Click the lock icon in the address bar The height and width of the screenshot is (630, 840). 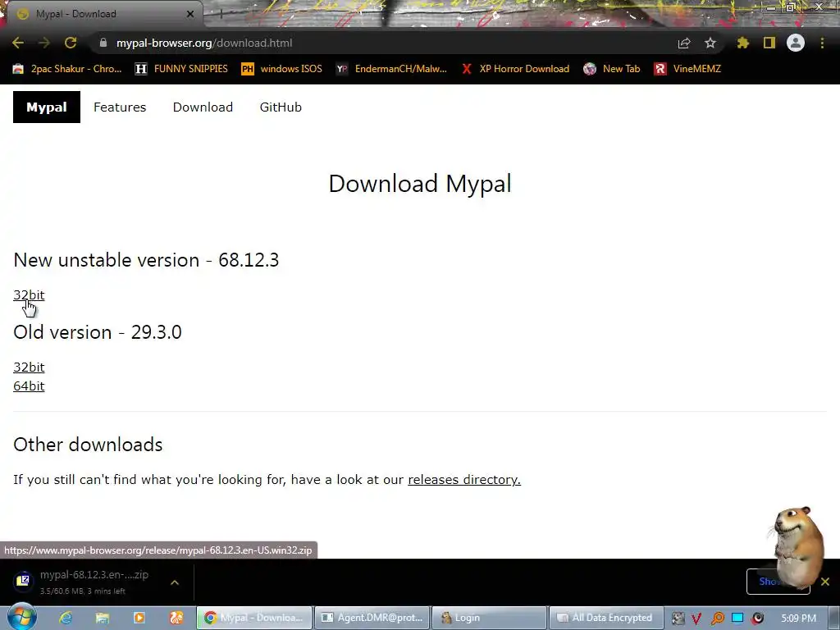(x=103, y=43)
